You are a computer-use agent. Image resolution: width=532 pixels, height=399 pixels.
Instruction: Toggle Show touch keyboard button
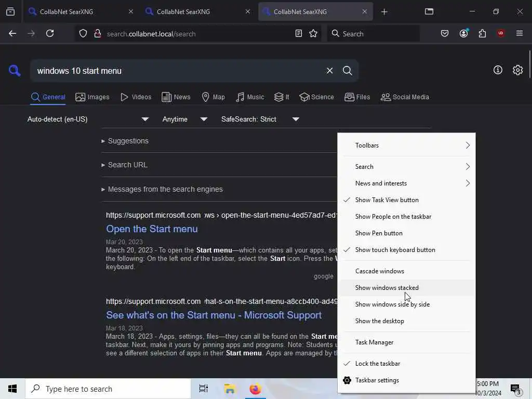point(406,250)
